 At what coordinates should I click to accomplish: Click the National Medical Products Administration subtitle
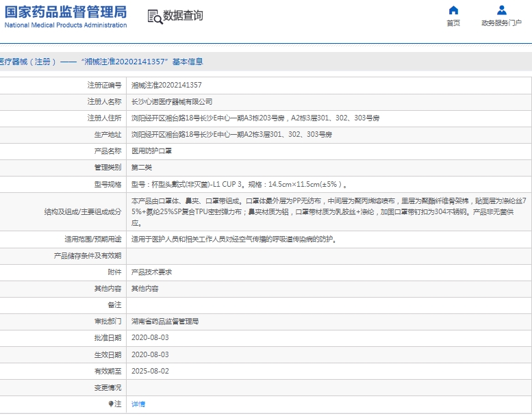pyautogui.click(x=66, y=25)
